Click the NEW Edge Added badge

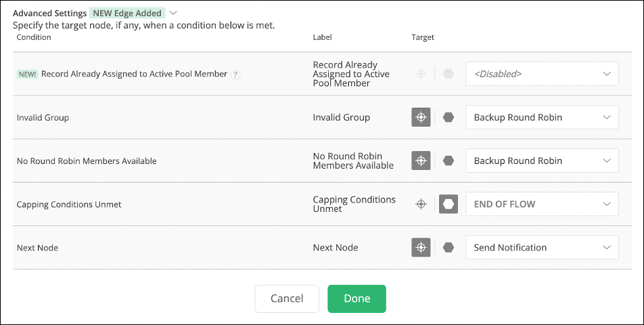[x=127, y=13]
